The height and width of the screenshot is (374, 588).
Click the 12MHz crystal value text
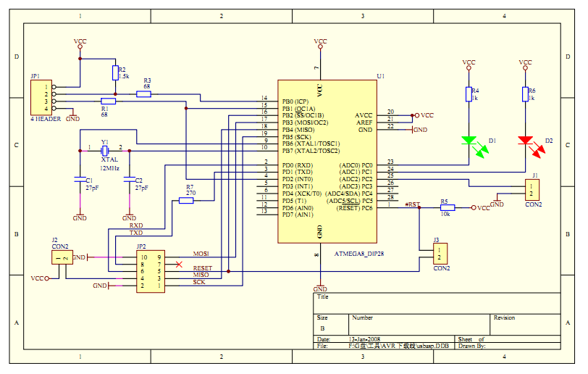(x=109, y=168)
